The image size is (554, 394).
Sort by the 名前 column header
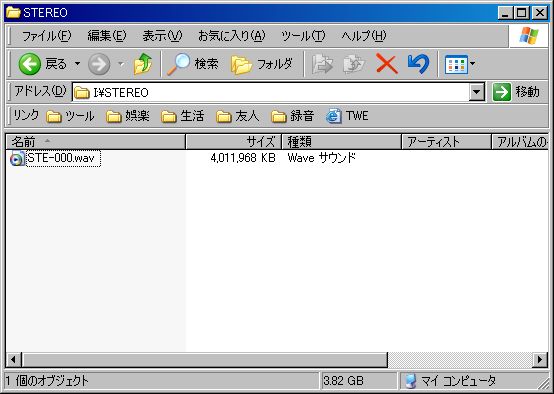[x=95, y=142]
